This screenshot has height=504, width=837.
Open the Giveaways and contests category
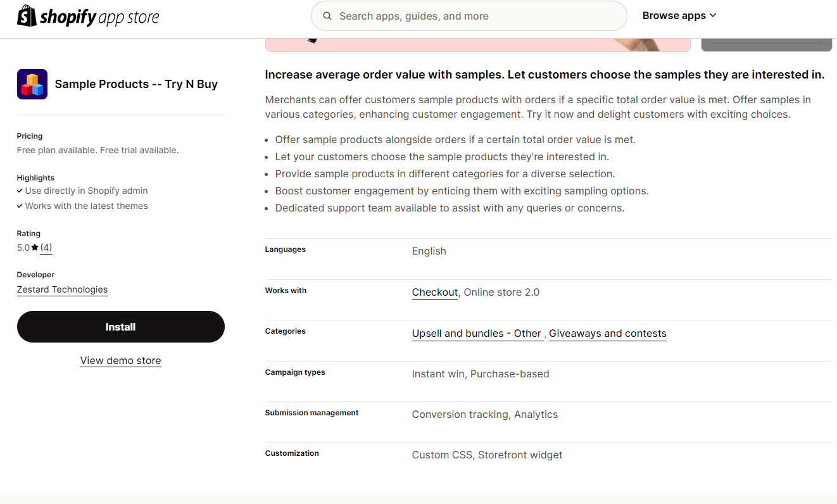coord(608,334)
